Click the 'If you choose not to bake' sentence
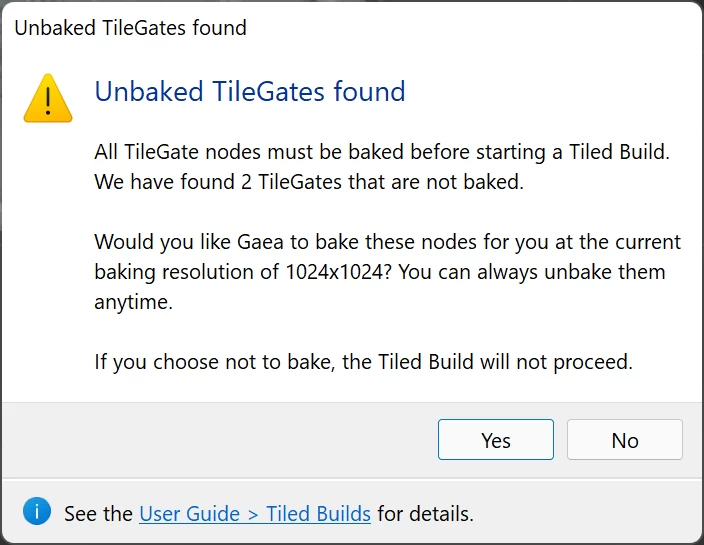This screenshot has width=704, height=545. 363,362
